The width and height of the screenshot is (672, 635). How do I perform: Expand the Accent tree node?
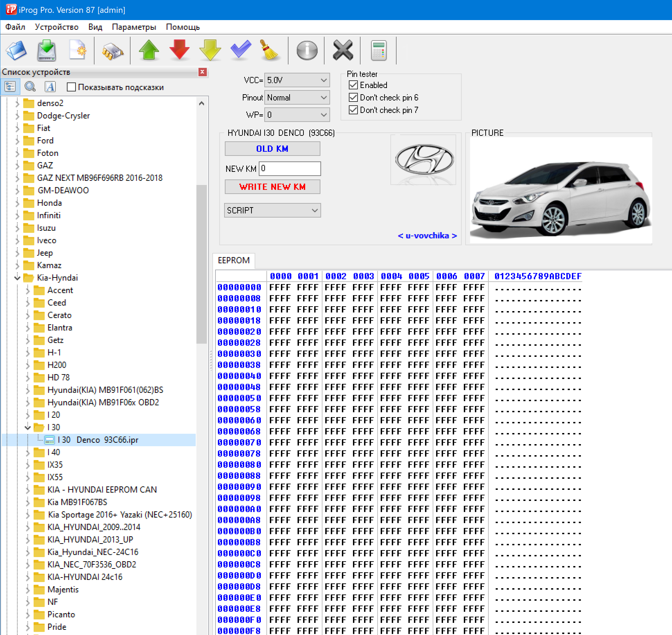(28, 290)
